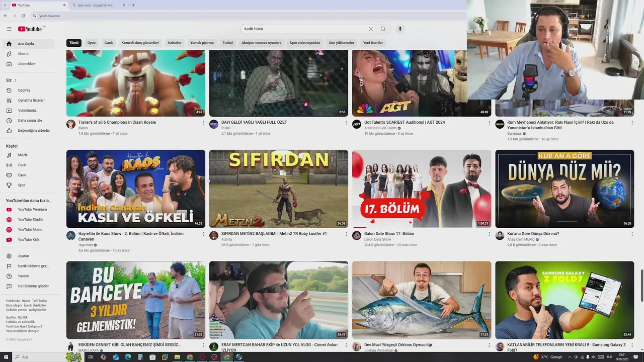
Task: Select the Yemek pişirme chip
Action: pos(202,43)
